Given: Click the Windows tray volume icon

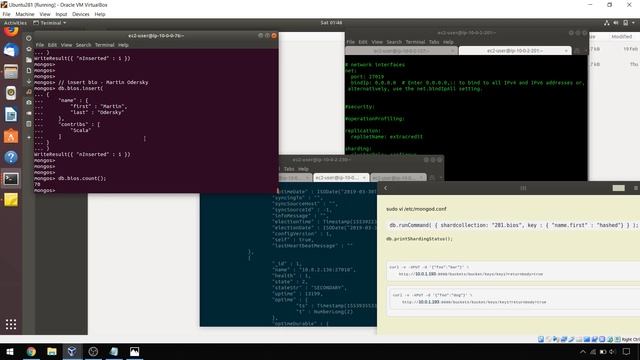Looking at the screenshot, I should pyautogui.click(x=612, y=352).
